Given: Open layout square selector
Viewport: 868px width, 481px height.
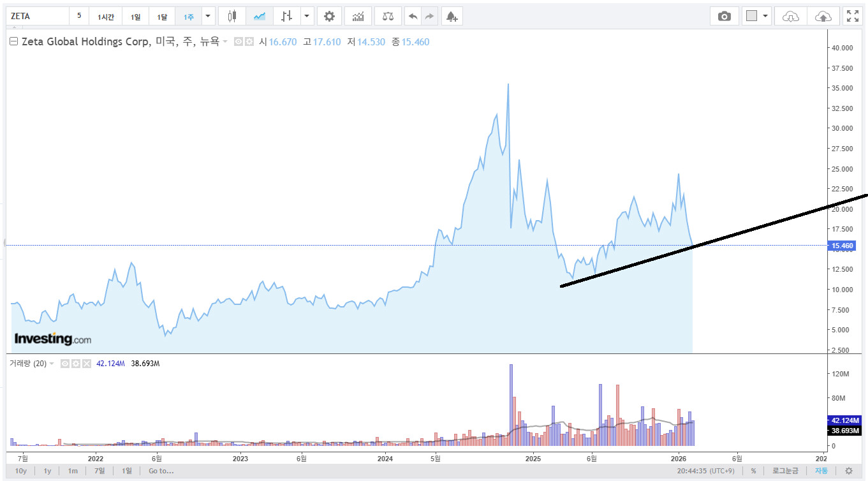Looking at the screenshot, I should pyautogui.click(x=751, y=17).
